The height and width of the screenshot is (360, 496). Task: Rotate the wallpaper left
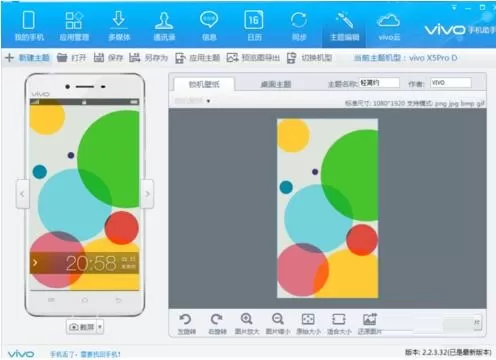(x=186, y=323)
